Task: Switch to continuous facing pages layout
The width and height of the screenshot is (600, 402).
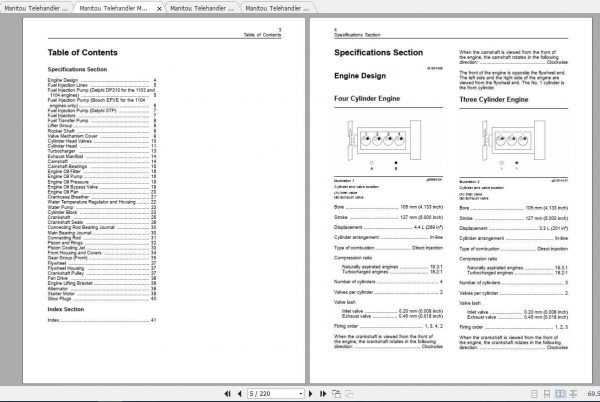Action: (573, 394)
